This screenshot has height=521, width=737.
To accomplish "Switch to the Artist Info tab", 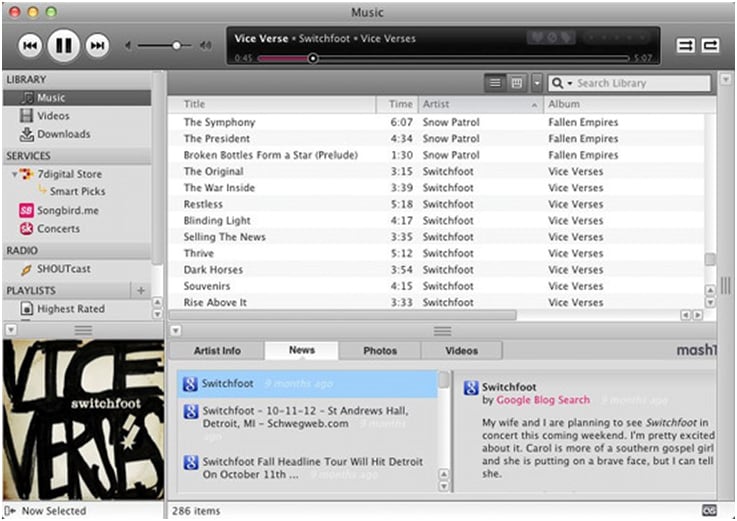I will tap(217, 351).
